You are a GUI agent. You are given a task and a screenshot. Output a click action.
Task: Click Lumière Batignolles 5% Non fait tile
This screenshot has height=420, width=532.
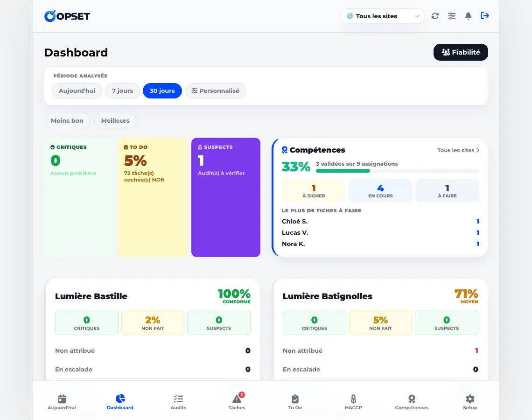(x=380, y=322)
